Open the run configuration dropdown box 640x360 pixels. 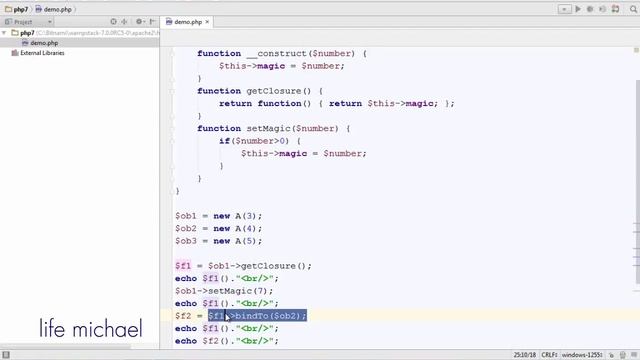pyautogui.click(x=564, y=9)
